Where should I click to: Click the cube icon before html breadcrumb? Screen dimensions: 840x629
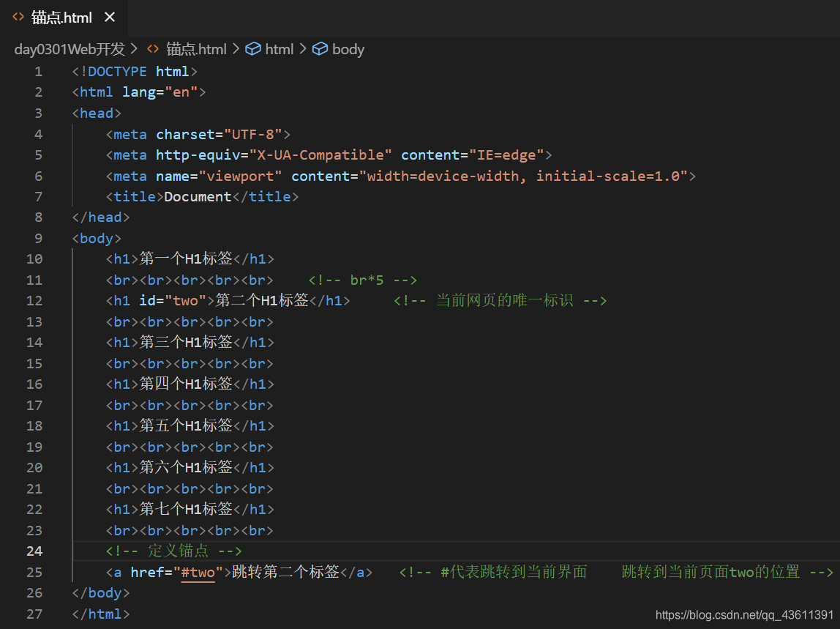tap(253, 49)
